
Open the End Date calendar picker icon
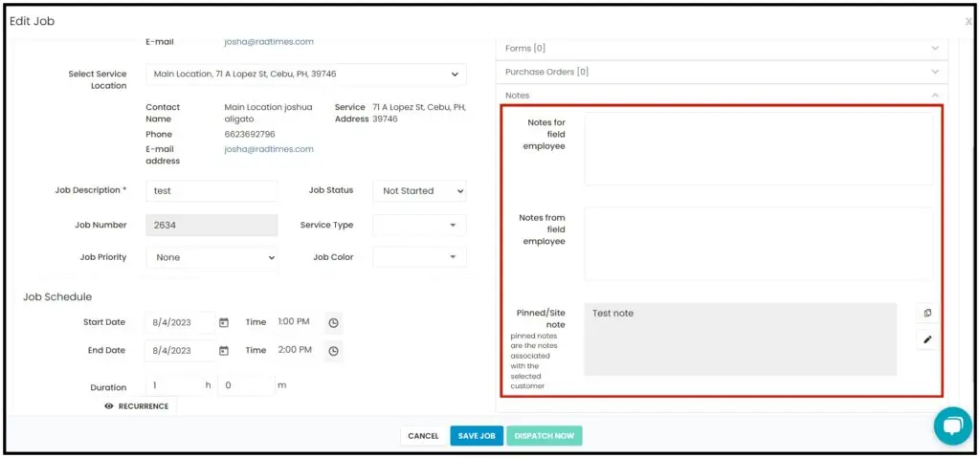(224, 351)
